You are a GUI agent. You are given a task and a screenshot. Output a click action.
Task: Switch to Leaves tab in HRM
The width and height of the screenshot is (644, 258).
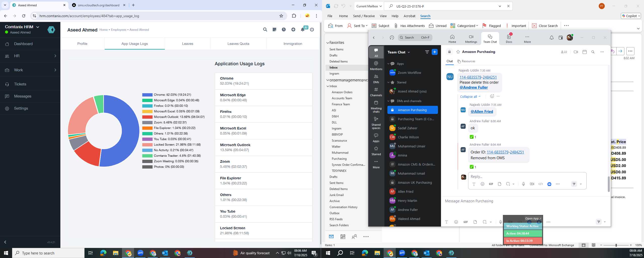coord(188,44)
